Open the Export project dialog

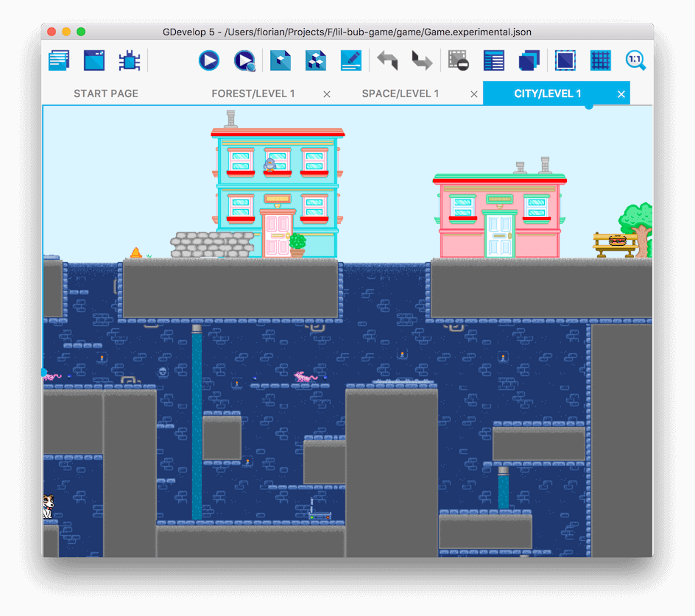pyautogui.click(x=315, y=60)
